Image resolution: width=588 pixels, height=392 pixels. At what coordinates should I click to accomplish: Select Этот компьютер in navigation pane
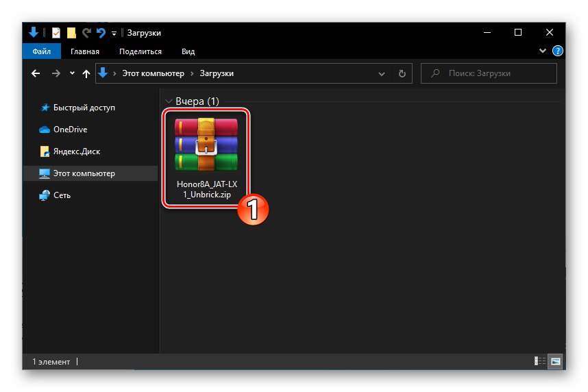pyautogui.click(x=90, y=173)
